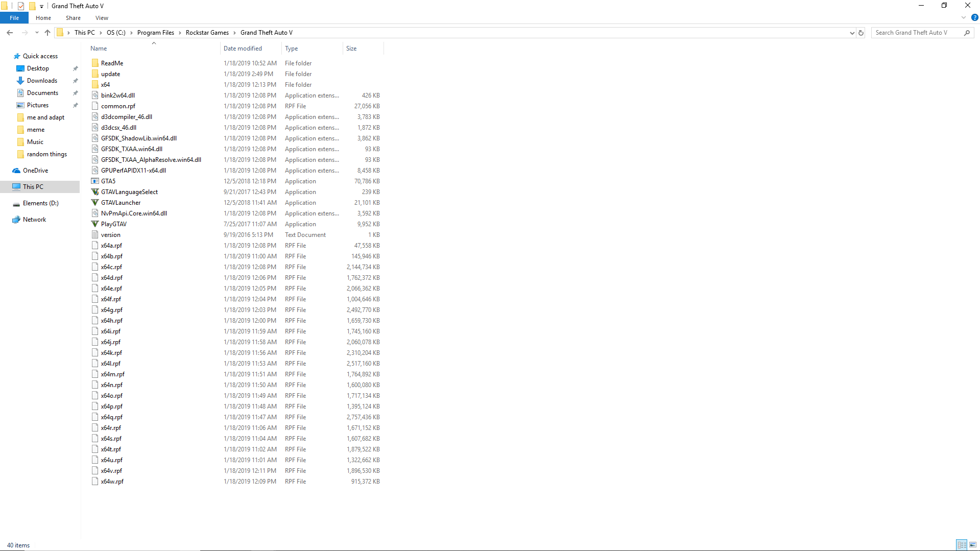The width and height of the screenshot is (980, 551).
Task: Click inside the search Grand Theft Auto V box
Action: (914, 32)
